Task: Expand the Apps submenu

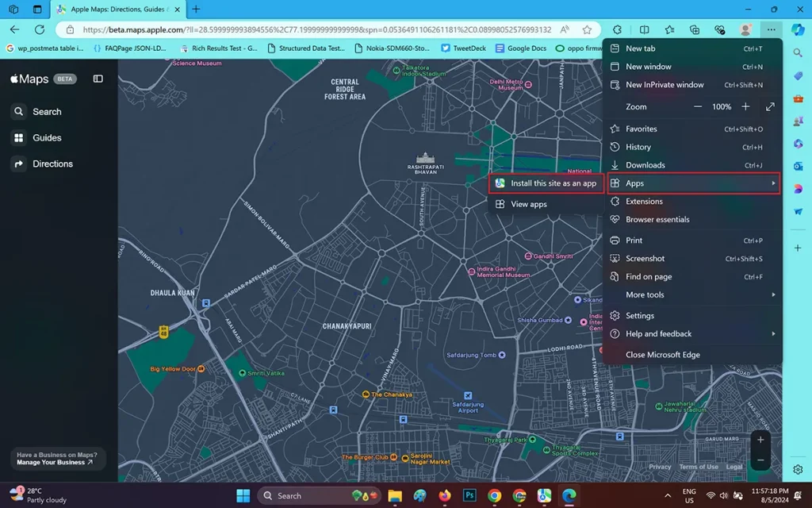Action: tap(694, 183)
